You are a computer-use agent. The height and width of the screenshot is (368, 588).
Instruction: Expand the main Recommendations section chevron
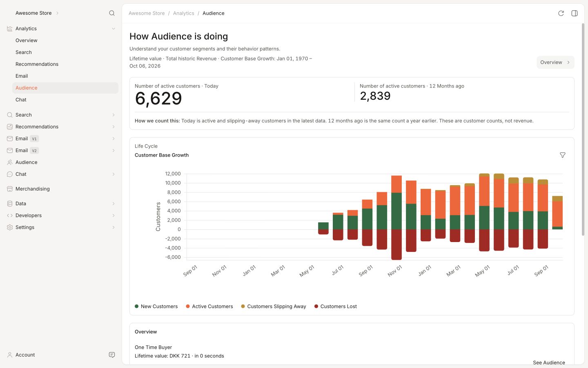pos(114,127)
